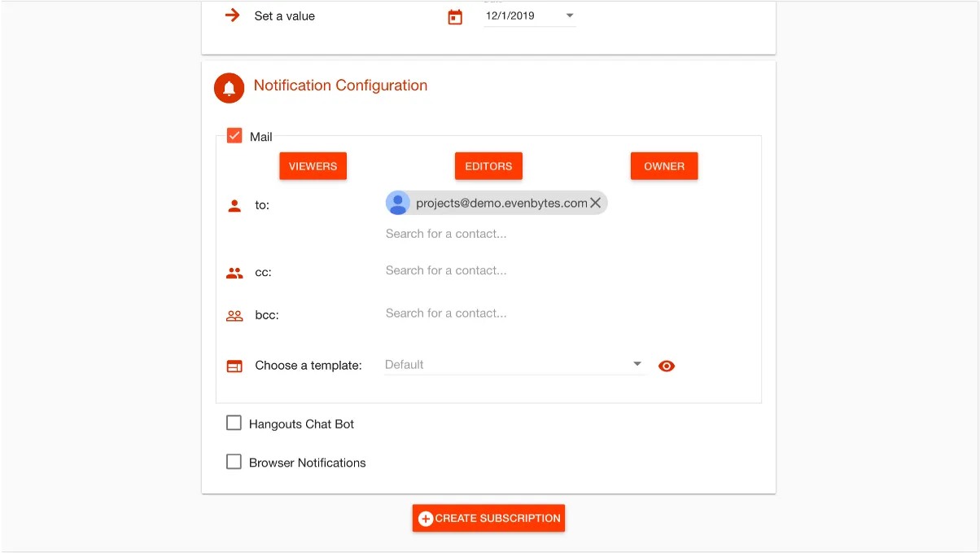Click the CREATE SUBSCRIPTION button
The height and width of the screenshot is (553, 980).
(488, 518)
